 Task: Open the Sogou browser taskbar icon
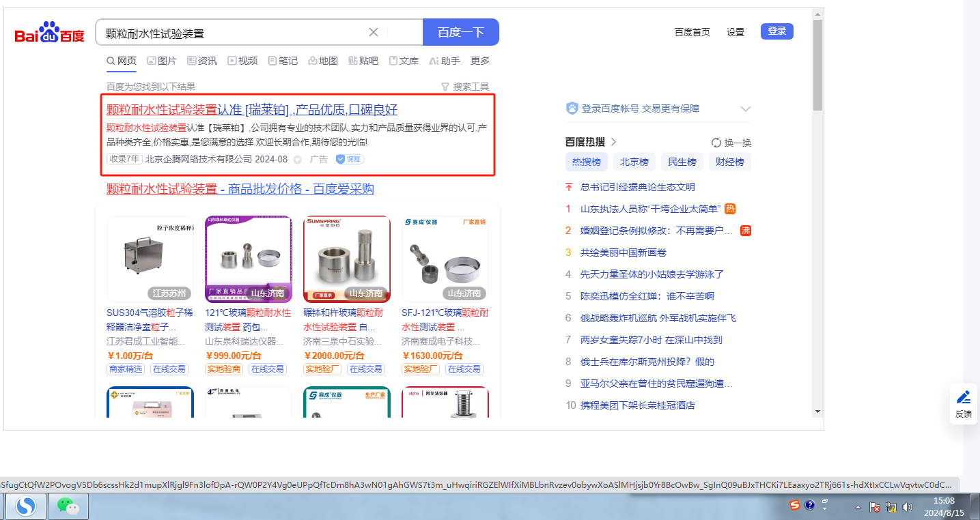coord(27,506)
